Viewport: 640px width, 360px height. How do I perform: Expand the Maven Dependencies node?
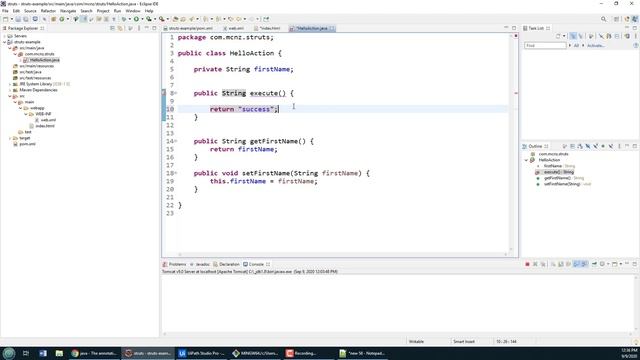click(x=10, y=90)
